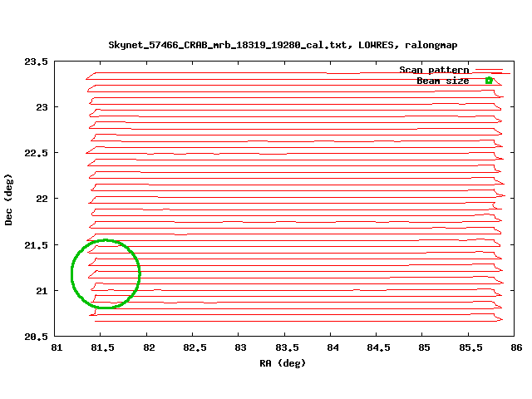Image resolution: width=532 pixels, height=399 pixels.
Task: Click the y-axis tick label 21
Action: 42,291
